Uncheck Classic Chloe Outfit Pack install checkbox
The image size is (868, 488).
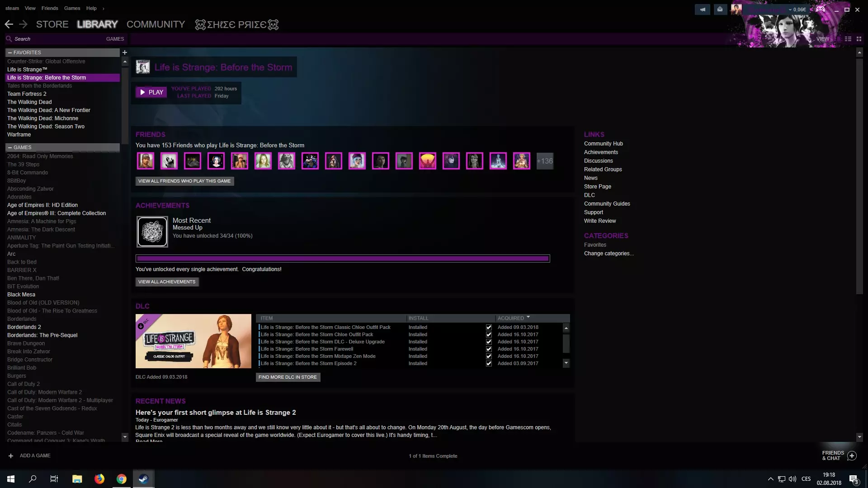coord(489,327)
